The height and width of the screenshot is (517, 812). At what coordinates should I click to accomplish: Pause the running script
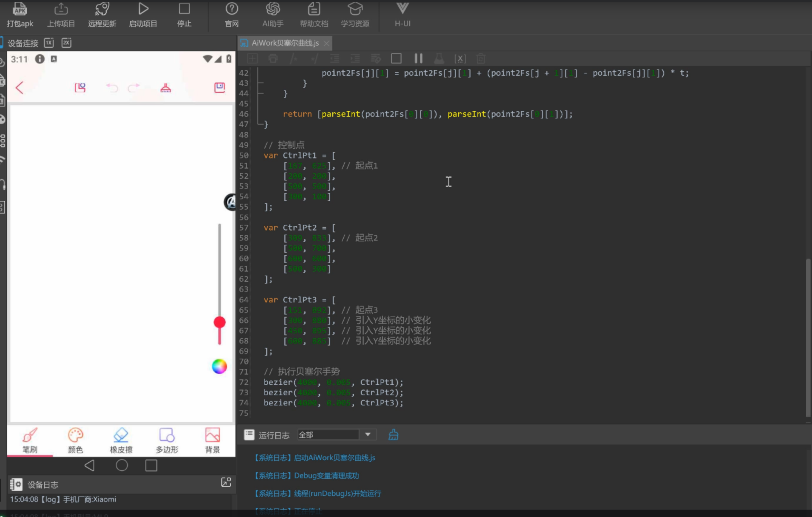coord(418,59)
